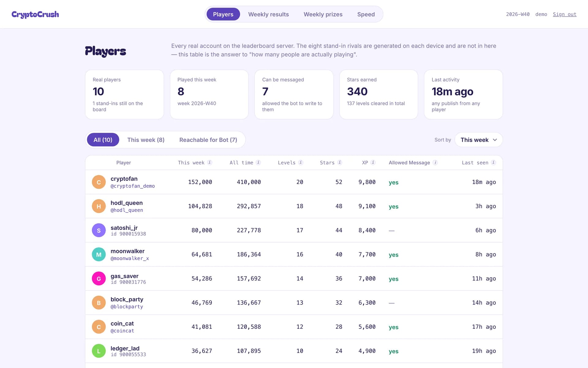
Task: Click satoshi_jr's purple S avatar
Action: point(99,230)
